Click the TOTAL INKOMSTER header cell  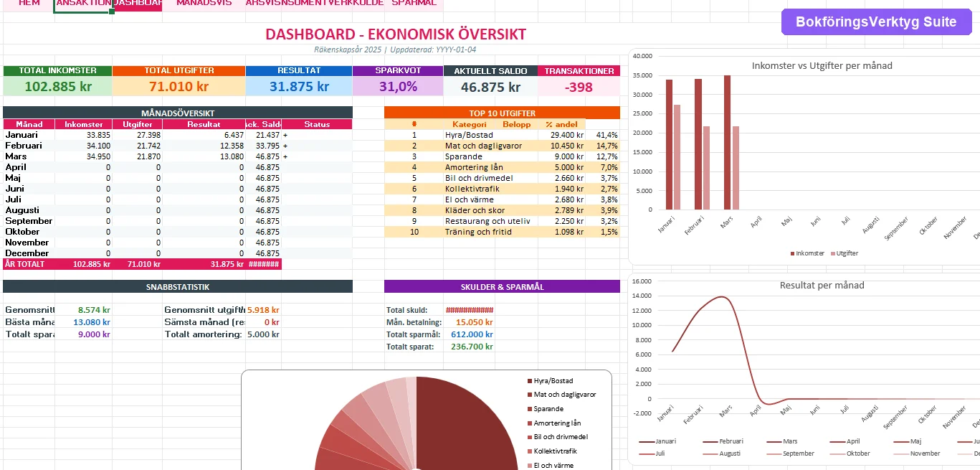tap(57, 71)
